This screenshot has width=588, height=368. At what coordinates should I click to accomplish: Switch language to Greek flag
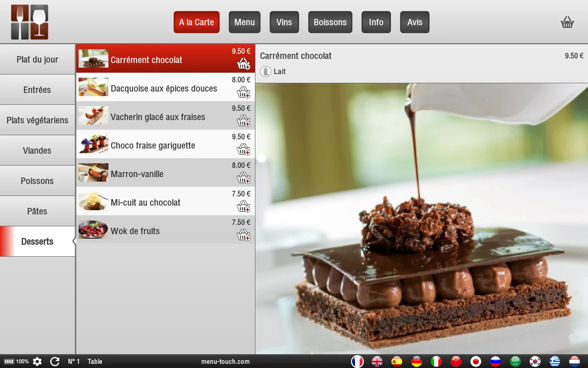click(x=555, y=362)
